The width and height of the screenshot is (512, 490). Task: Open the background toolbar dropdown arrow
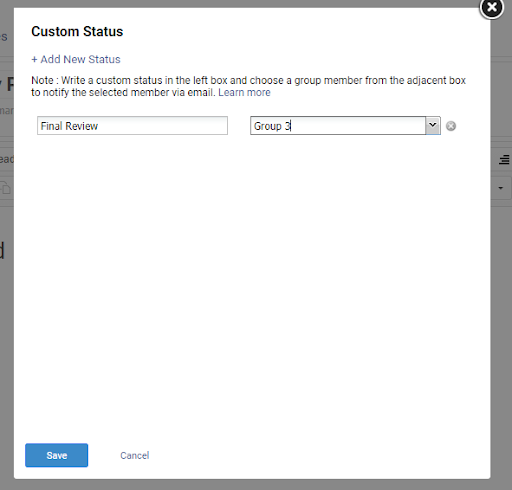[500, 188]
